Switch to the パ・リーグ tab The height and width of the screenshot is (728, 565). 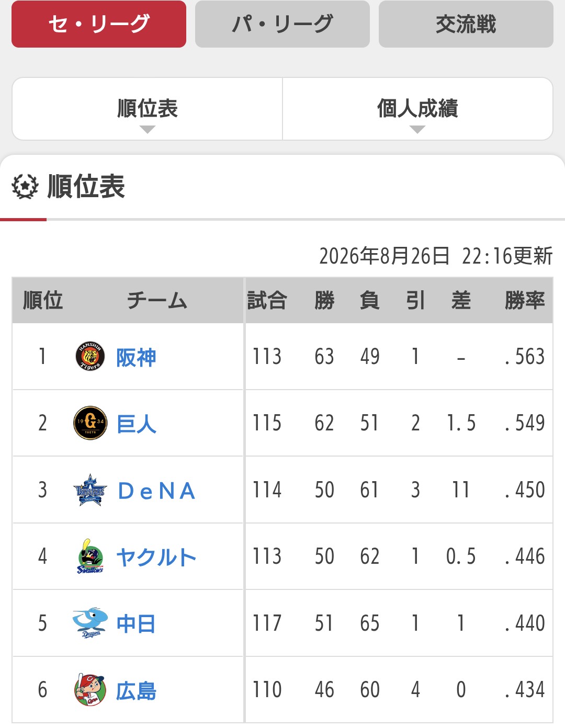pyautogui.click(x=282, y=24)
